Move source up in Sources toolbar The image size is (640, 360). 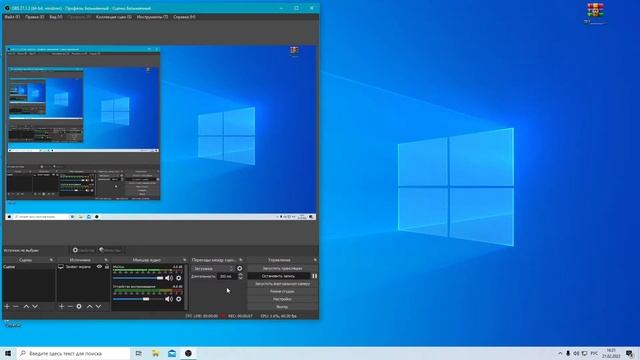point(89,306)
